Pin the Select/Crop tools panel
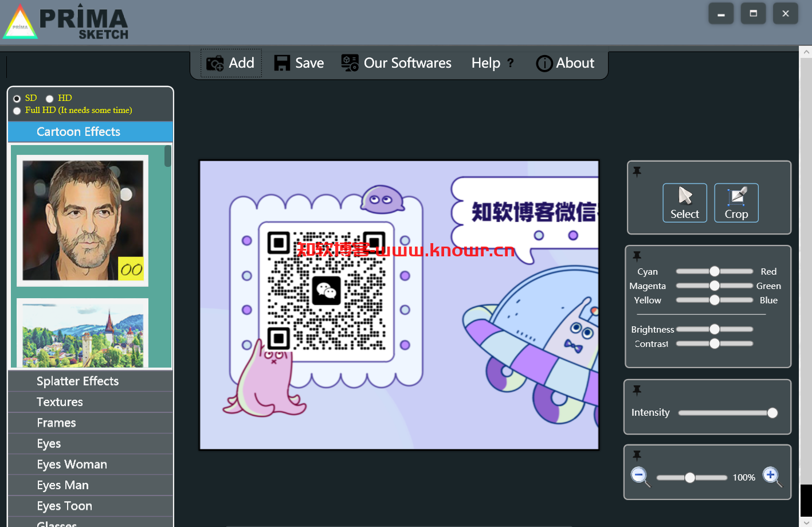 637,171
